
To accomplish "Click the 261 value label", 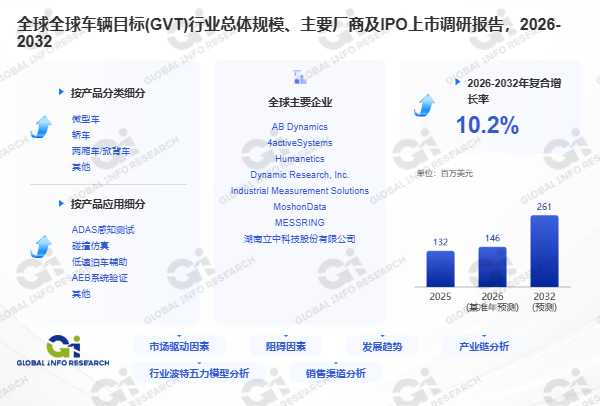I will point(544,207).
